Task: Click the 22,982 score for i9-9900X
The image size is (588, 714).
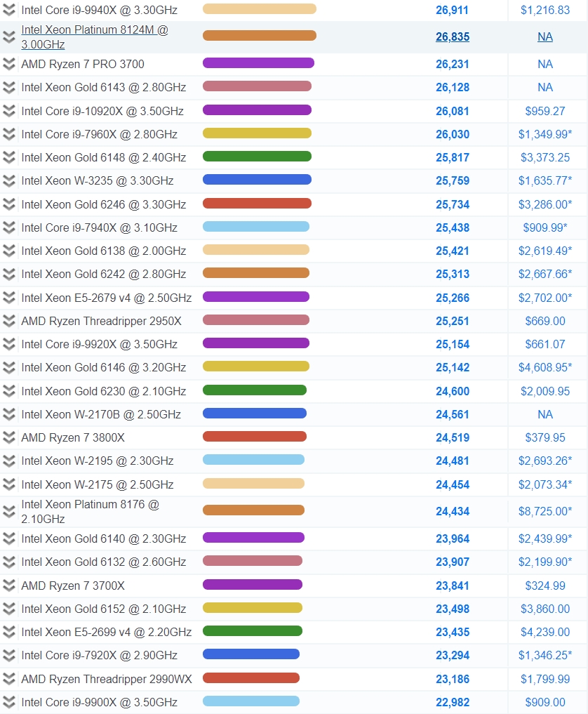Action: [453, 702]
